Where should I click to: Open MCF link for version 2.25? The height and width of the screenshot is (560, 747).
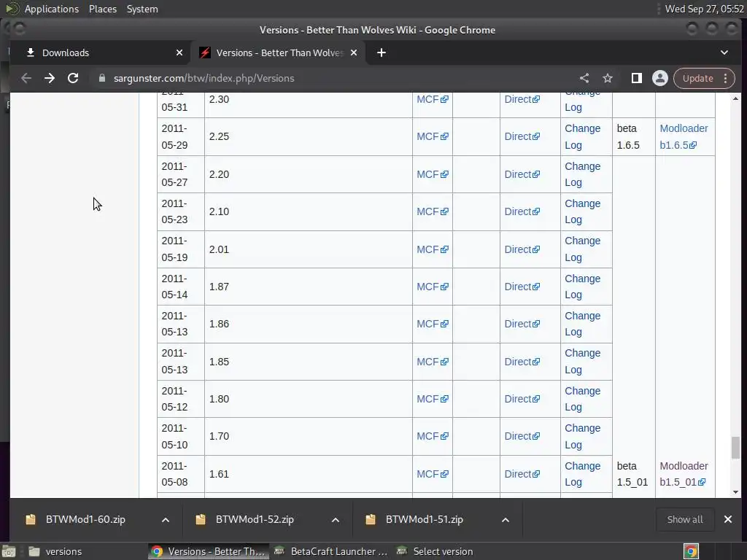(x=432, y=136)
